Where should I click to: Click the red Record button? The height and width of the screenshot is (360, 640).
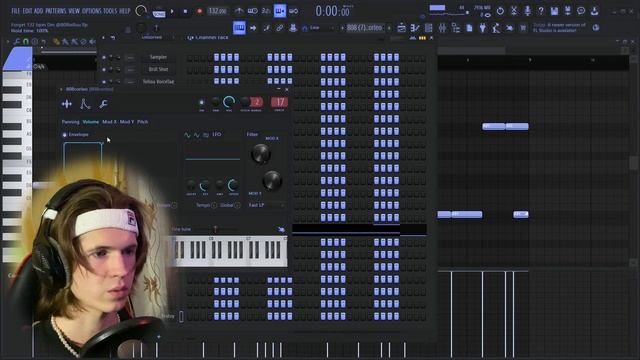pyautogui.click(x=200, y=11)
